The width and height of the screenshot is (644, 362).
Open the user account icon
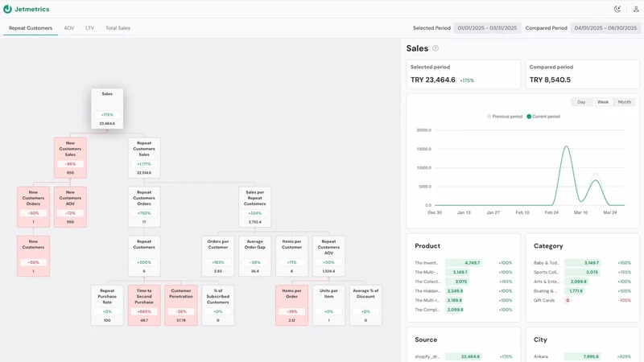(636, 9)
